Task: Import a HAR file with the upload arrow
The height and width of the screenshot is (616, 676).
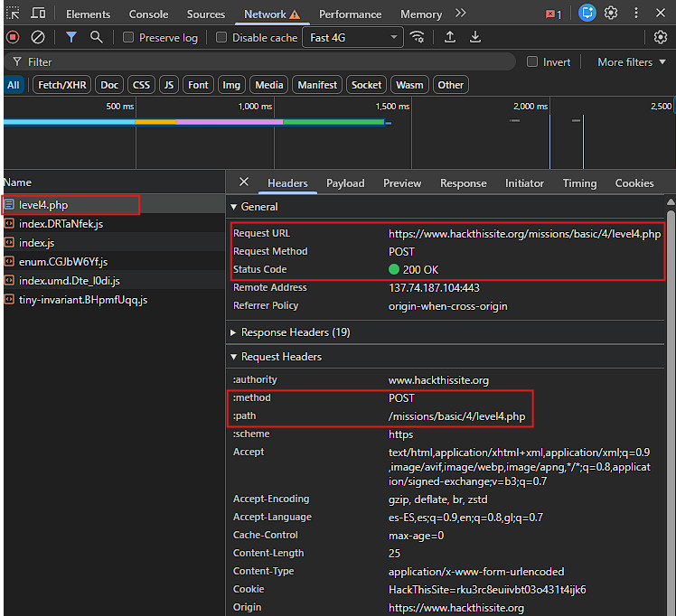Action: pyautogui.click(x=450, y=37)
